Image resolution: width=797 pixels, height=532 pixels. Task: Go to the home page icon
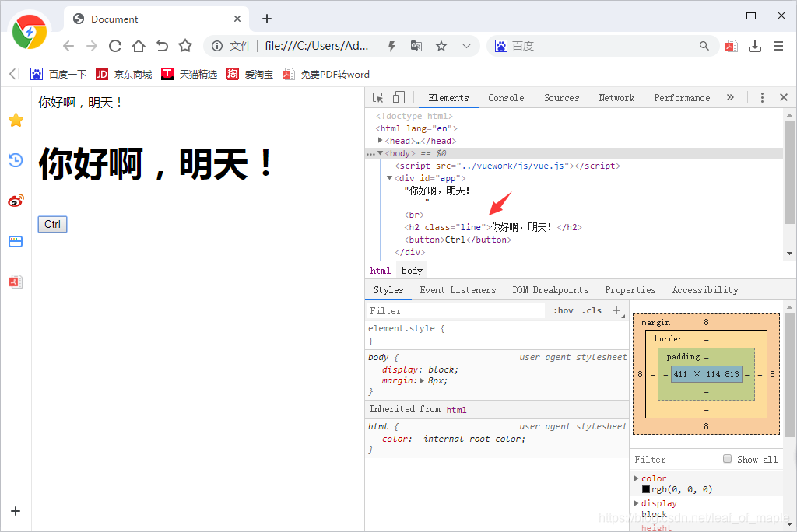[139, 46]
